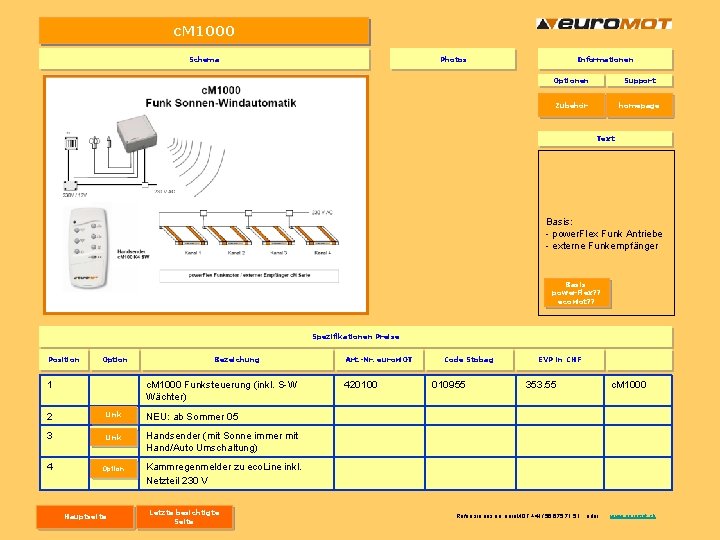Click 'externe Funkempfänger' text line
The height and width of the screenshot is (540, 720).
(x=602, y=246)
